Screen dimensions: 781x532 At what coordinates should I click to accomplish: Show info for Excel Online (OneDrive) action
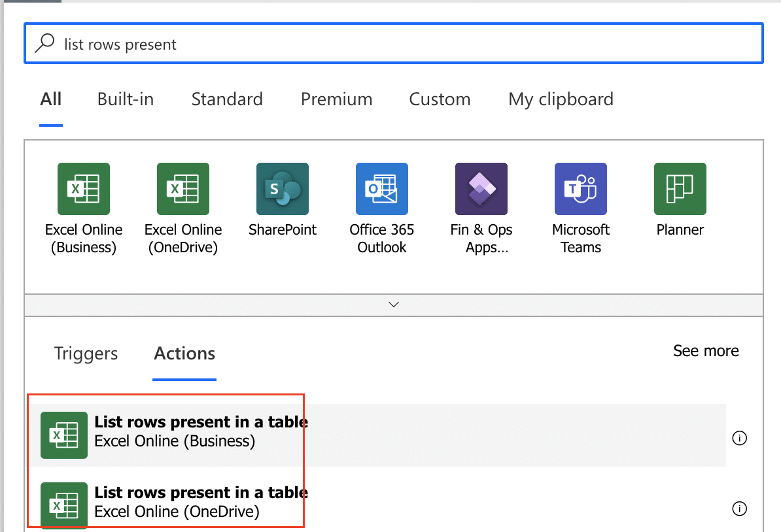[x=740, y=508]
